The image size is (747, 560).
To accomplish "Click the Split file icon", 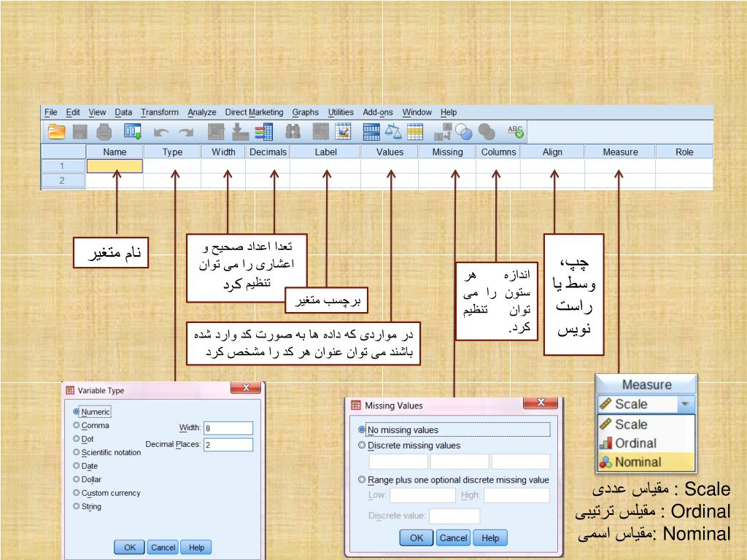I will tap(371, 132).
